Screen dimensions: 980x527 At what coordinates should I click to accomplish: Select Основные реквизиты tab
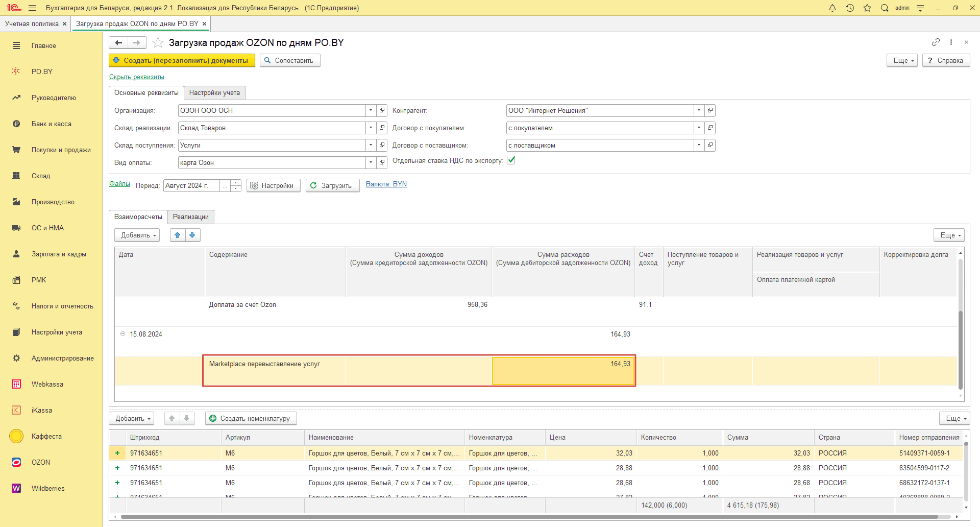[x=146, y=92]
